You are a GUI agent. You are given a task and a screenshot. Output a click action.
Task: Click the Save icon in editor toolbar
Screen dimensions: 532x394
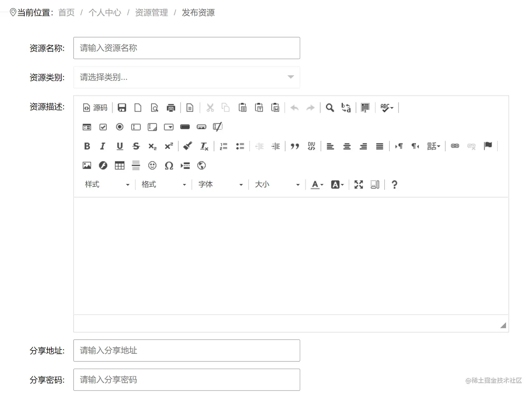click(122, 108)
